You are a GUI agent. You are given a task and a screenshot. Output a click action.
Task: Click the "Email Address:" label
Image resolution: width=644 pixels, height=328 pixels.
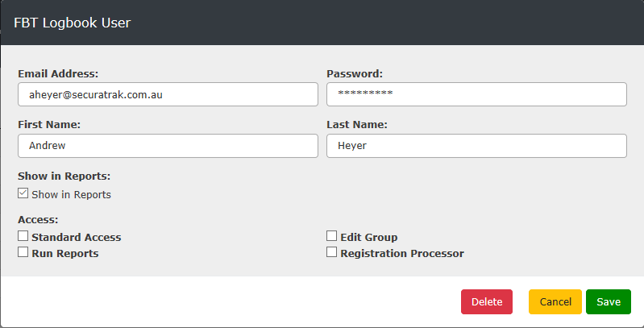pyautogui.click(x=58, y=73)
